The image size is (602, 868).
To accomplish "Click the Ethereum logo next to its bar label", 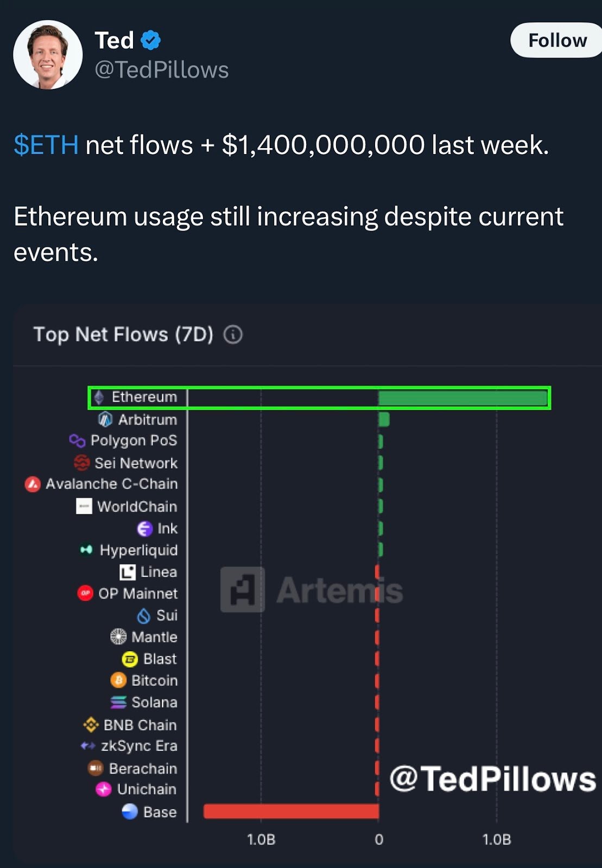I will (99, 397).
